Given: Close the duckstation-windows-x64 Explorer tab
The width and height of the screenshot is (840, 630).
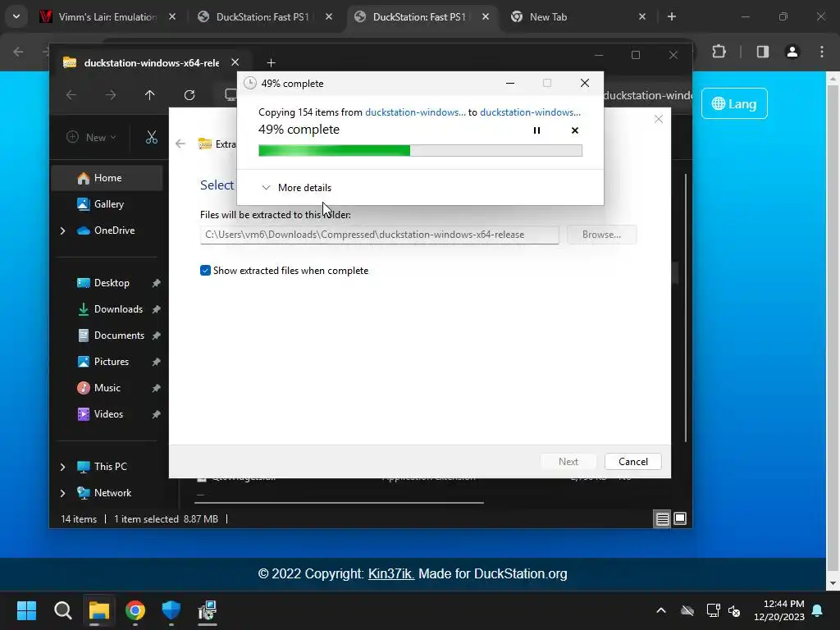Looking at the screenshot, I should click(235, 62).
